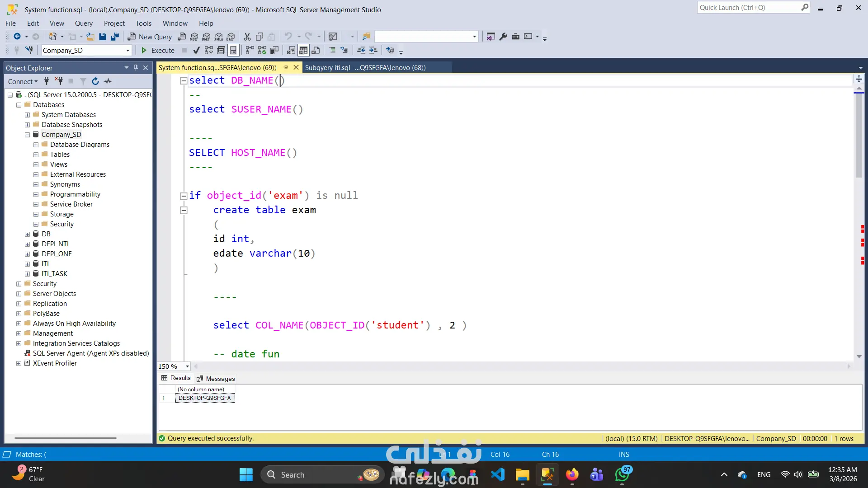
Task: Switch to the Results tab
Action: [176, 378]
